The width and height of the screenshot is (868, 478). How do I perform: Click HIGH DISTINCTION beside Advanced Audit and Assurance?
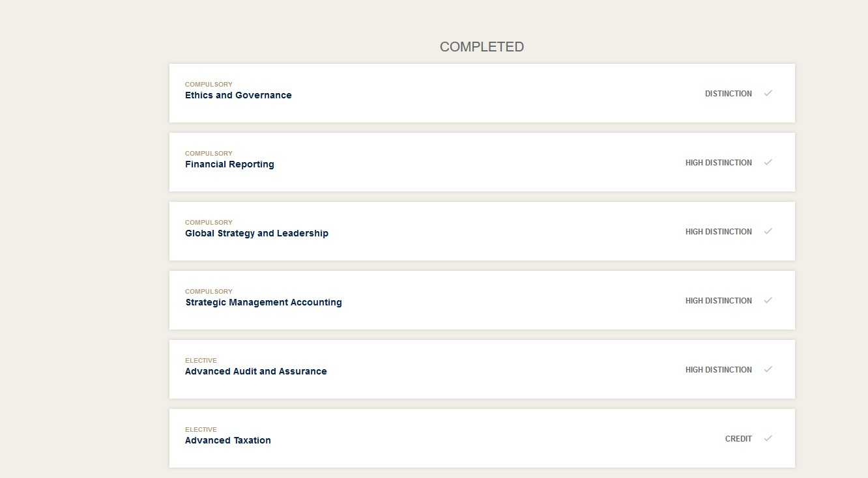pos(719,370)
